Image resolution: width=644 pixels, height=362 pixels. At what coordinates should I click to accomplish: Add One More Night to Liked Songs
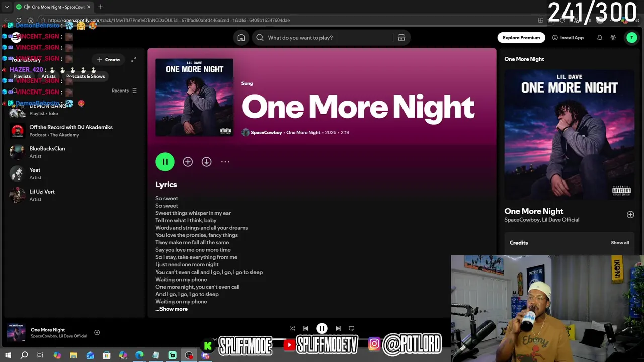click(x=188, y=162)
